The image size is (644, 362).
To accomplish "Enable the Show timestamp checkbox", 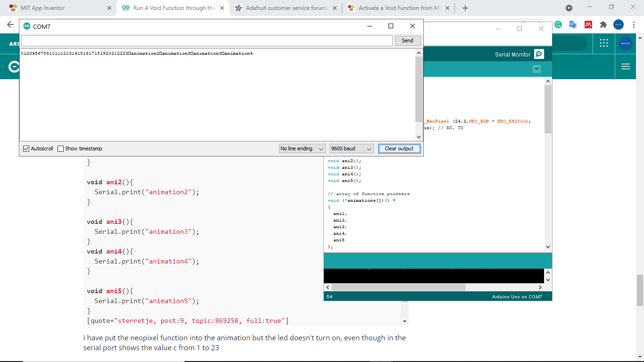I will [x=61, y=148].
